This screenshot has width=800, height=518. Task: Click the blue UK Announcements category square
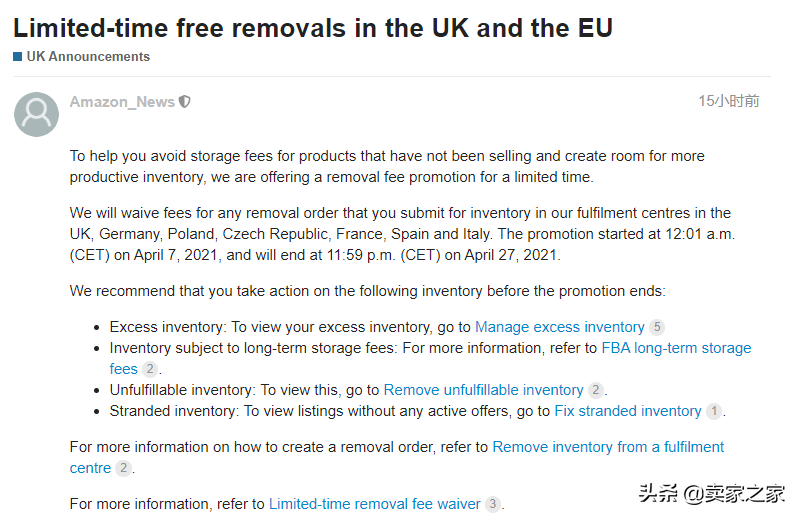18,57
